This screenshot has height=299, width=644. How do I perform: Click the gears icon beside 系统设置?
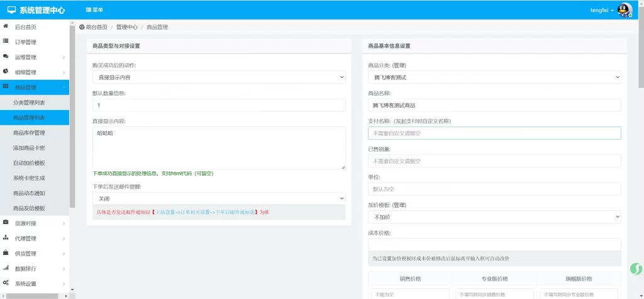point(6,283)
